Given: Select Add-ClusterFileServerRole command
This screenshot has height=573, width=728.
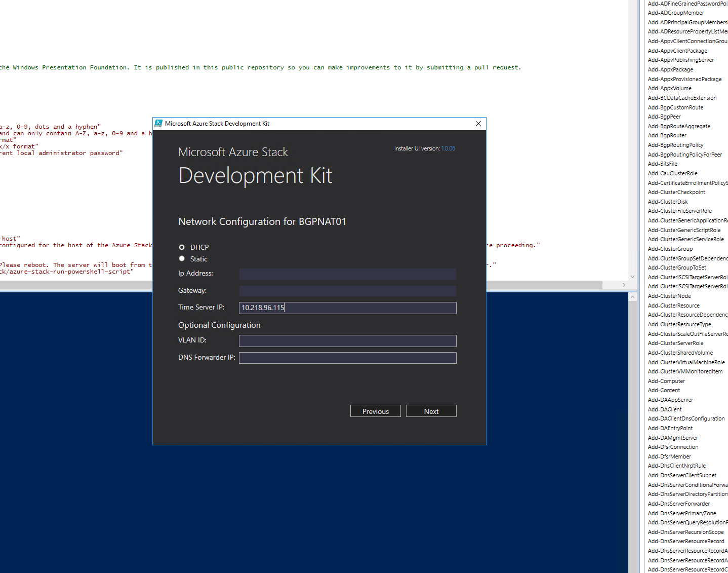Looking at the screenshot, I should [679, 211].
